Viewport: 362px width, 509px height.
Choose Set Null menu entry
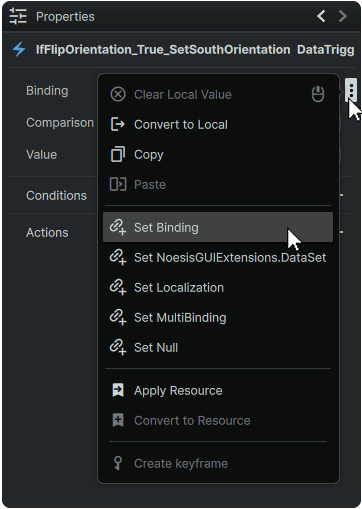pyautogui.click(x=218, y=347)
